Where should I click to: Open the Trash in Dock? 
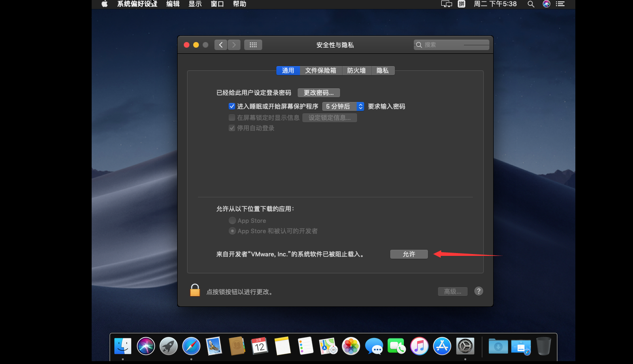pyautogui.click(x=543, y=346)
